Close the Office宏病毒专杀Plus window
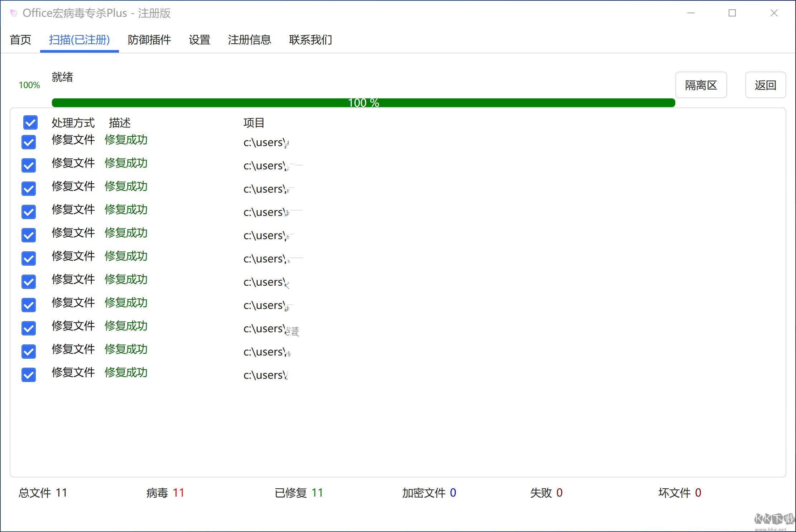Image resolution: width=796 pixels, height=532 pixels. [774, 13]
